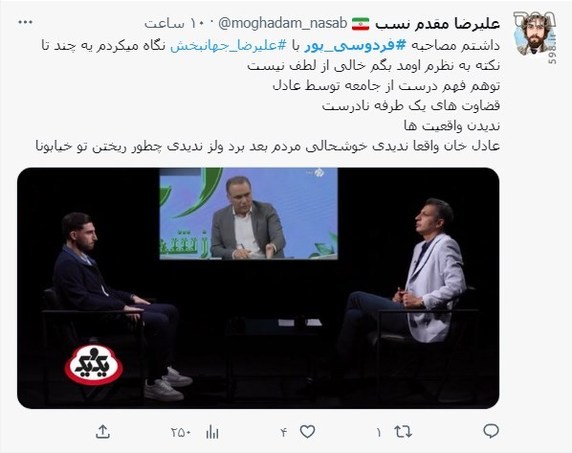572x453 pixels.
Task: Open the reply comment icon
Action: 491,431
